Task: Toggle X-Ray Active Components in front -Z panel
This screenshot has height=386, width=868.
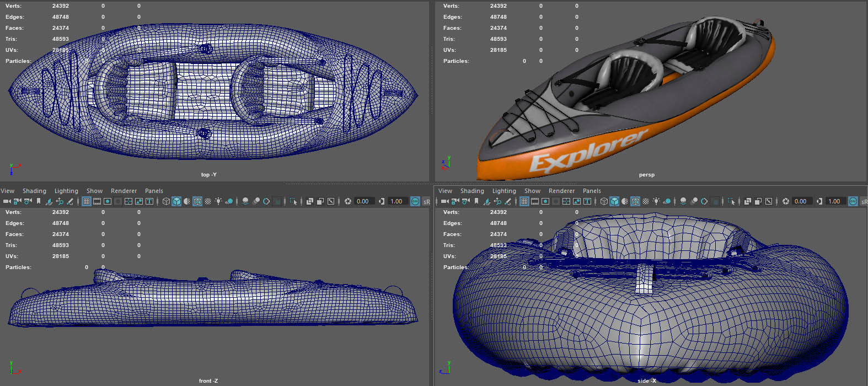Action: (x=320, y=201)
